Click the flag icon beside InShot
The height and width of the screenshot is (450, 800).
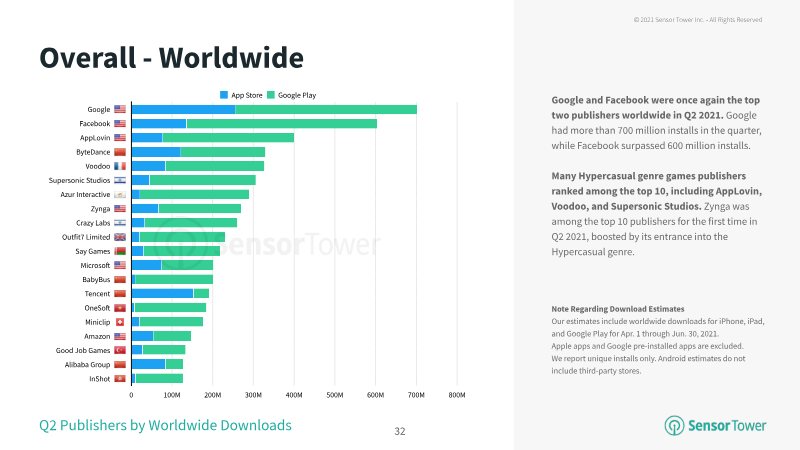[x=120, y=379]
